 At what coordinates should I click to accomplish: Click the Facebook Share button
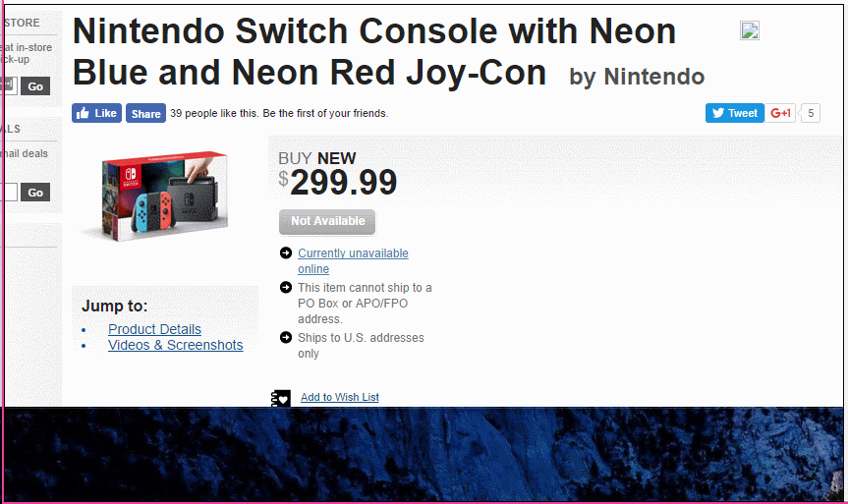coord(146,114)
